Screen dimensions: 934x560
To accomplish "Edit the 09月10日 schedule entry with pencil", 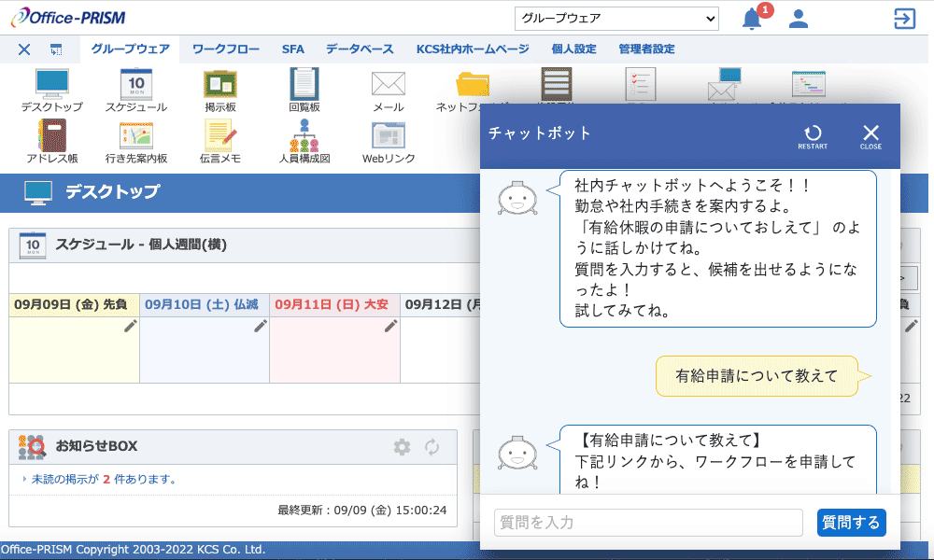I will [x=261, y=326].
